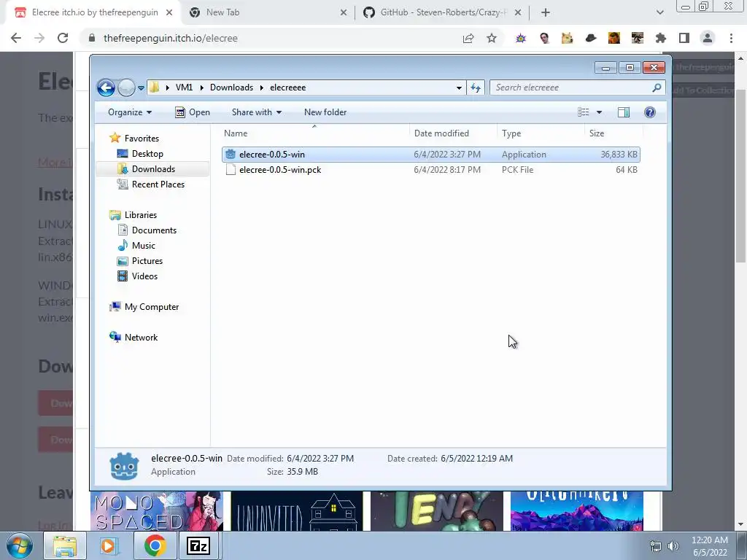Open the Windows Start menu
The height and width of the screenshot is (560, 747).
pyautogui.click(x=20, y=545)
